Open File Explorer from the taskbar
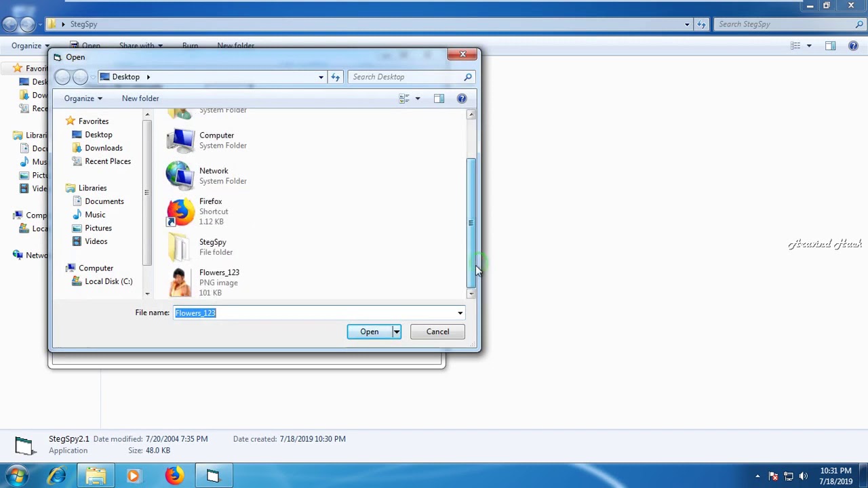 pyautogui.click(x=96, y=476)
